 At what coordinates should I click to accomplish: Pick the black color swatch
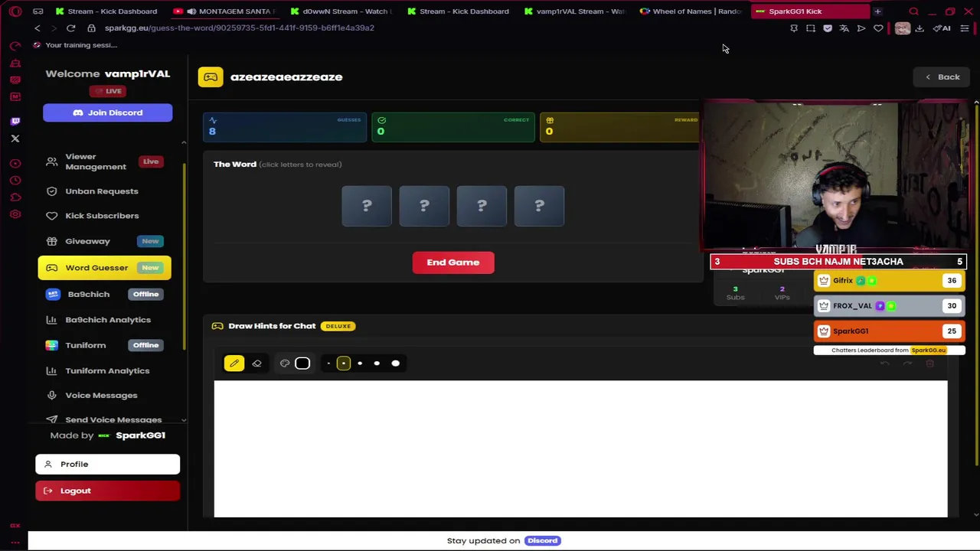(302, 364)
